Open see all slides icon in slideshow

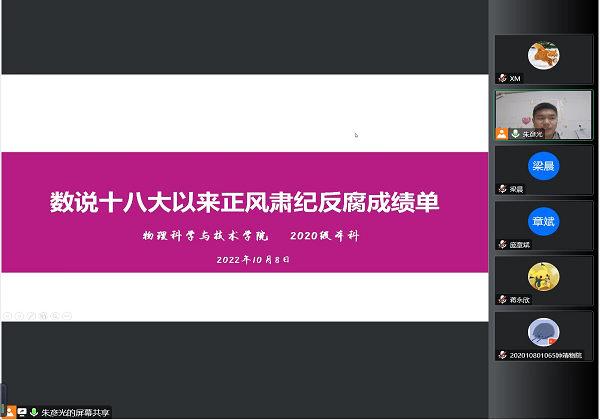(43, 316)
